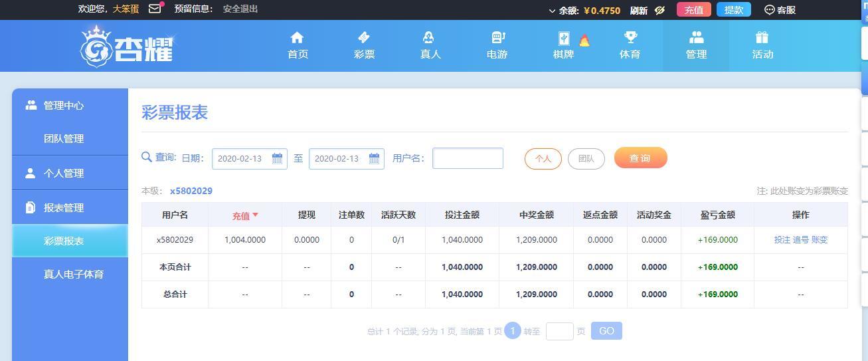Click the start date field 2020-02-13

249,158
